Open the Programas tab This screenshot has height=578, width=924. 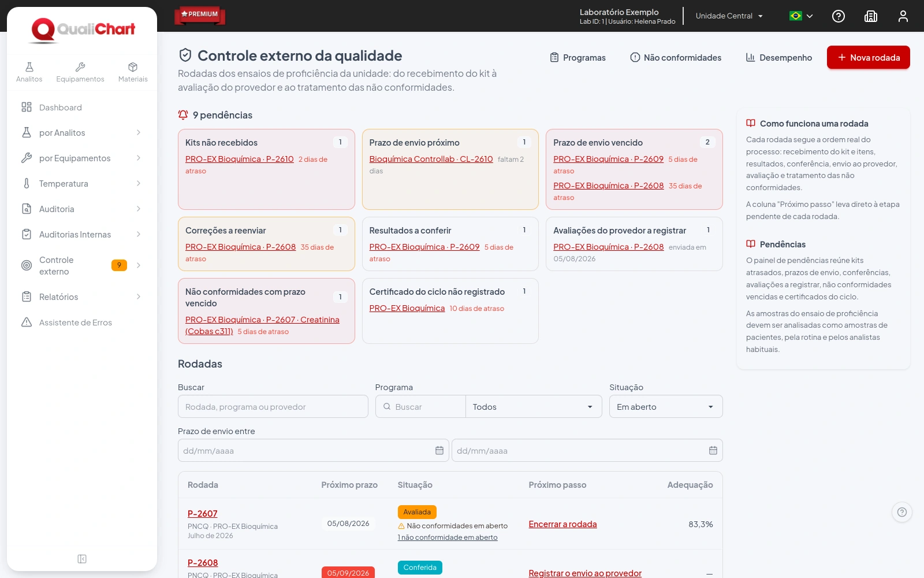[x=577, y=57]
